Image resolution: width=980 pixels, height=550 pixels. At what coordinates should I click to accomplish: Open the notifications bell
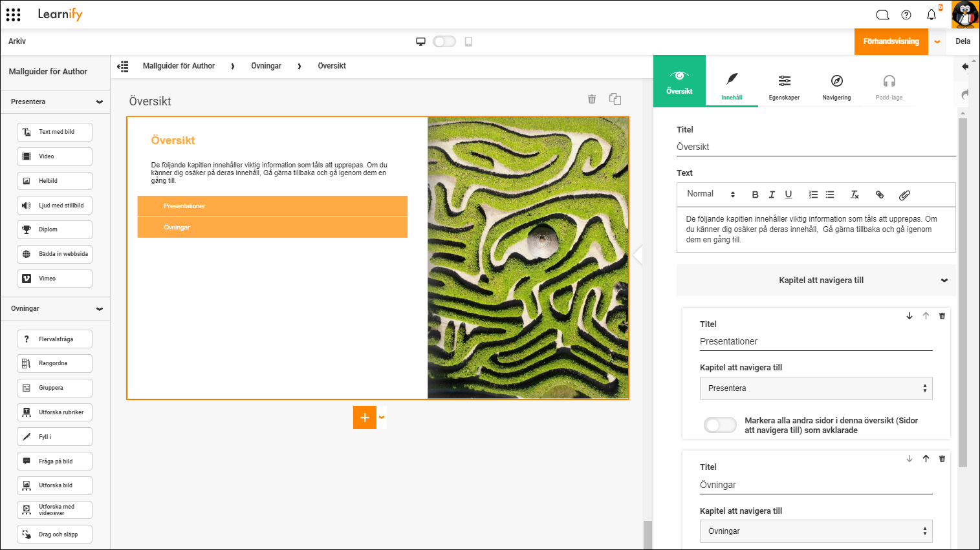pyautogui.click(x=931, y=15)
